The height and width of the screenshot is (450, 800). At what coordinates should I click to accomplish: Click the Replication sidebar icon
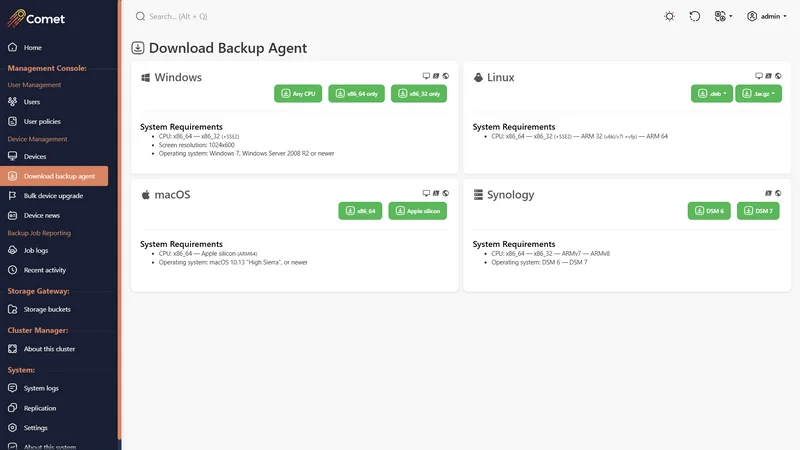[x=13, y=408]
